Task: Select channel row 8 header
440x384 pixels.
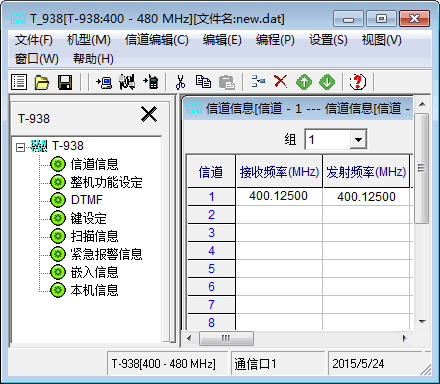Action: (211, 322)
